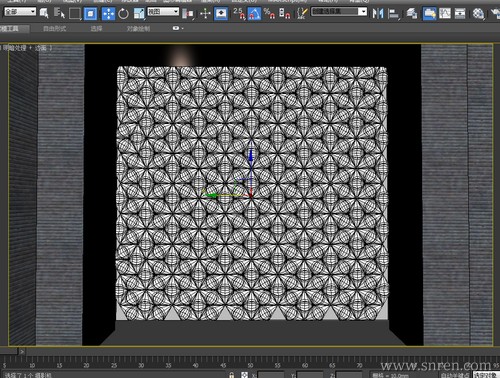Toggle Spinner Snap
500x378 pixels.
coord(284,13)
